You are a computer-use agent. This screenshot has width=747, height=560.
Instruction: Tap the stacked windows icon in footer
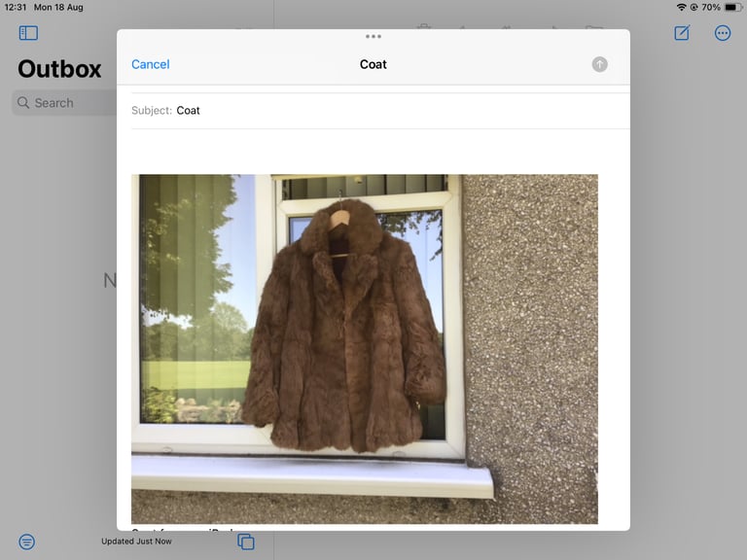click(246, 542)
